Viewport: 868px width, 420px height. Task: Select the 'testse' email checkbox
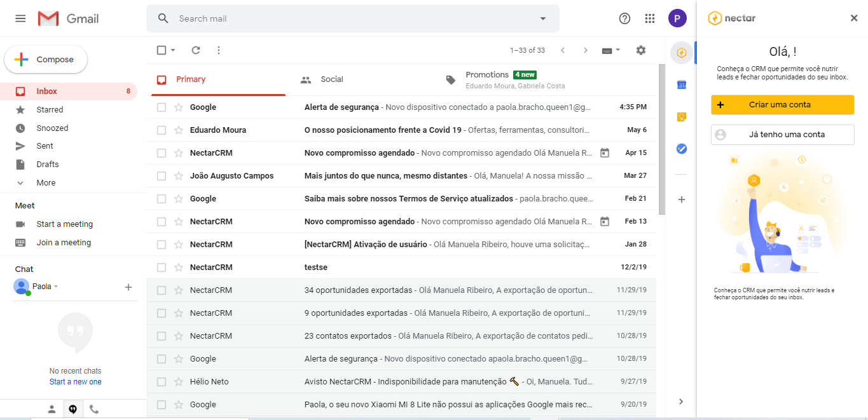(162, 268)
